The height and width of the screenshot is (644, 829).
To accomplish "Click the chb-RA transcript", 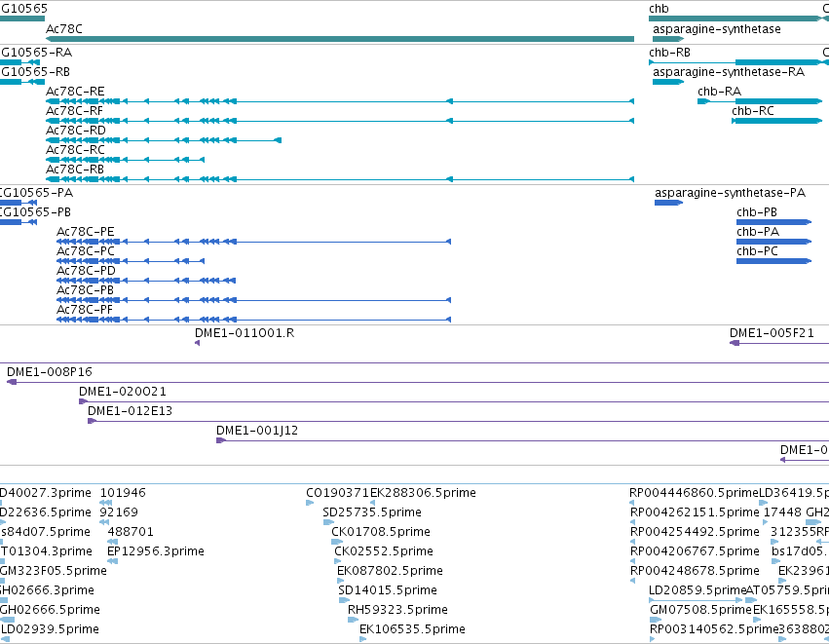I will [760, 101].
